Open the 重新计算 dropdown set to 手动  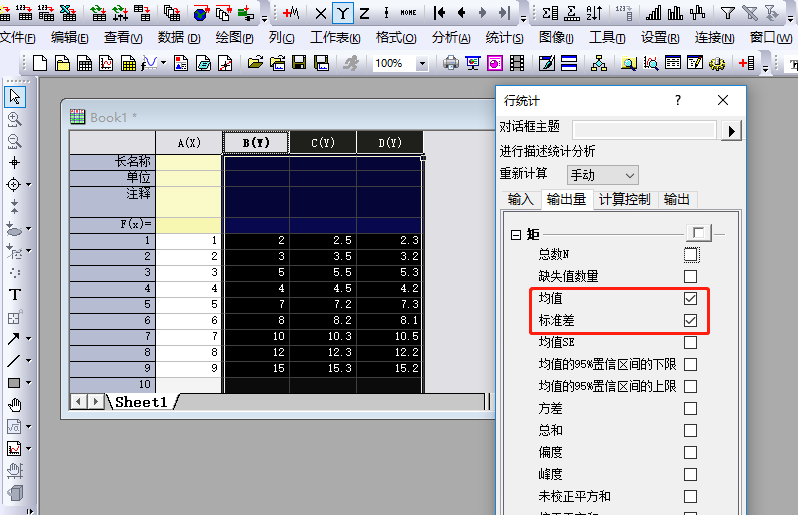[602, 175]
